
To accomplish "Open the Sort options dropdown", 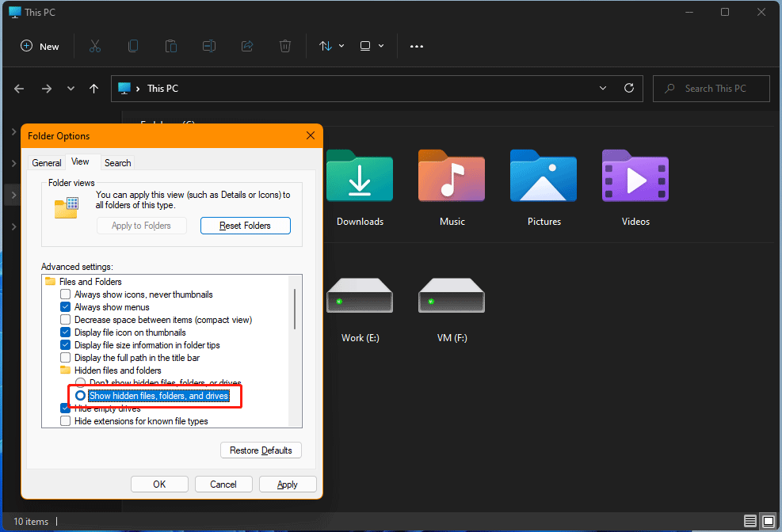I will click(x=331, y=46).
